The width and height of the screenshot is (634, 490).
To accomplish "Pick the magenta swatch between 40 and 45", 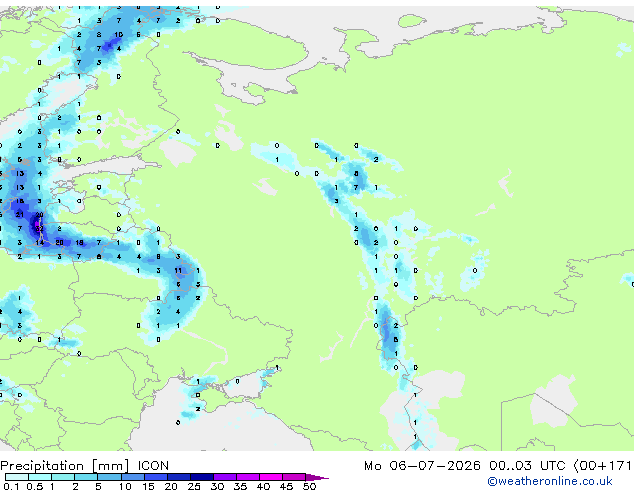I will click(x=271, y=477).
